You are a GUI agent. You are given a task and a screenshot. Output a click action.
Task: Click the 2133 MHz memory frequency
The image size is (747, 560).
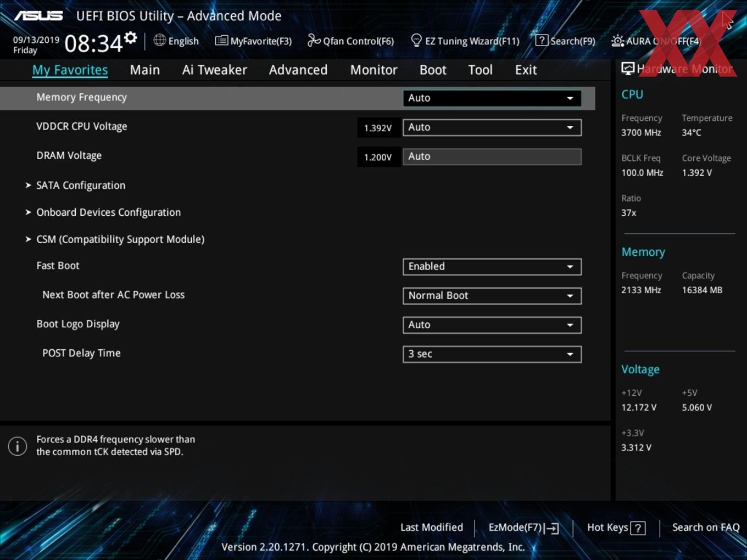point(641,290)
